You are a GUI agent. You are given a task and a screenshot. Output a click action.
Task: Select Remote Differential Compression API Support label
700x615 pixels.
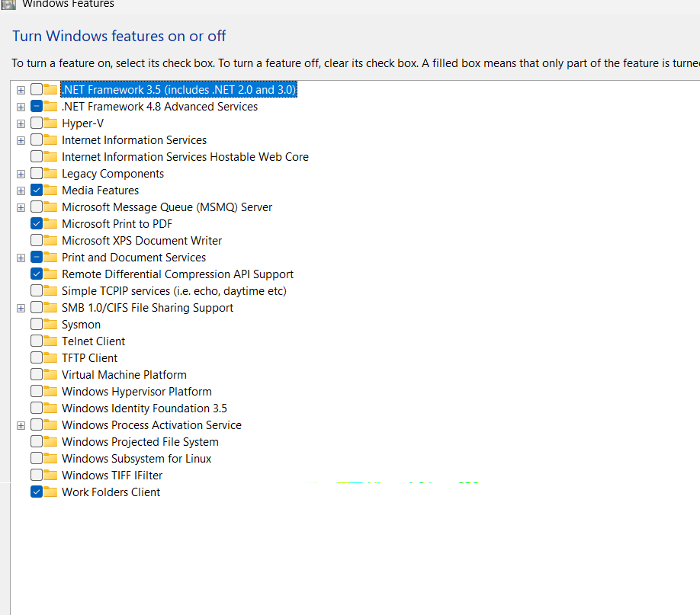(x=177, y=274)
